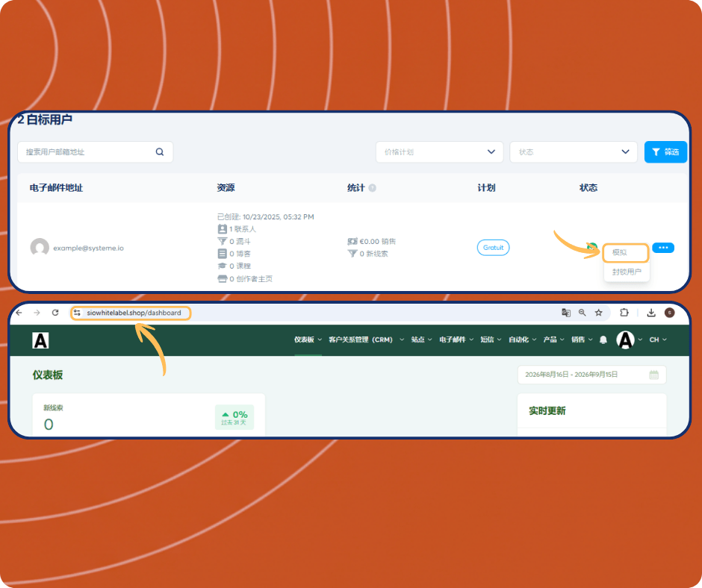Screen dimensions: 702x588
Task: Click the browser profile avatar
Action: tap(669, 313)
